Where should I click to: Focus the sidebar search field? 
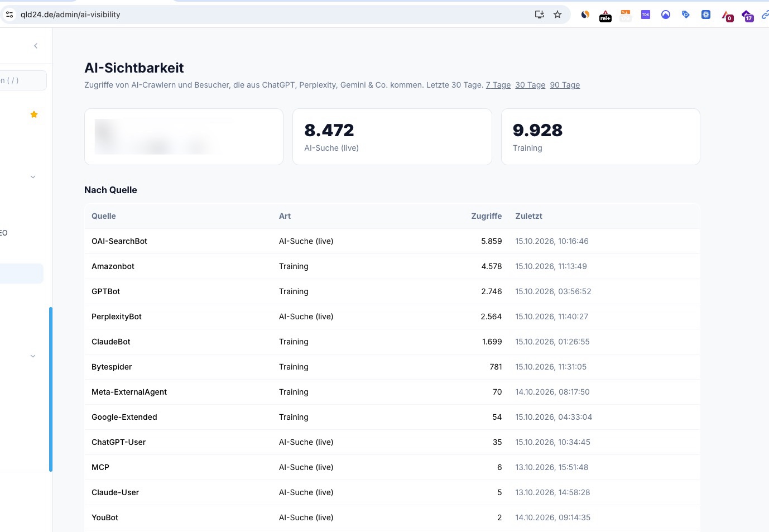click(x=23, y=80)
